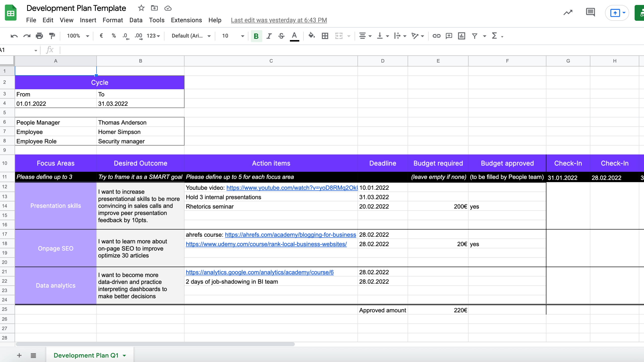Insert a chart using toolbar icon
Viewport: 644px width, 362px height.
pyautogui.click(x=461, y=36)
